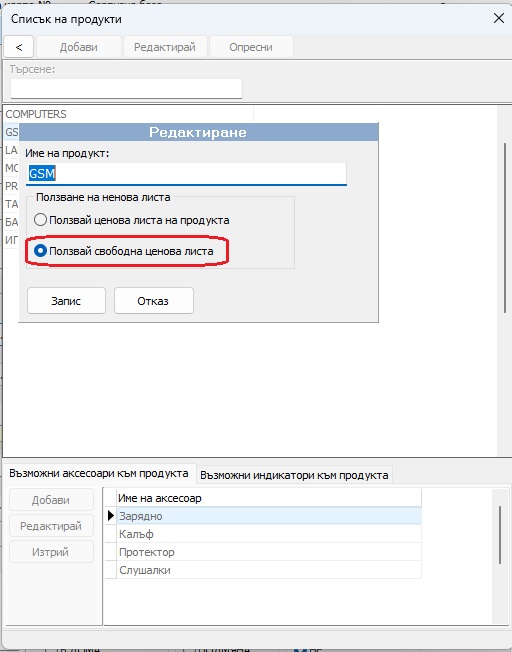Image resolution: width=512 pixels, height=652 pixels.
Task: Select 'Ползвай свободна ценова листа' radio option
Action: (40, 251)
